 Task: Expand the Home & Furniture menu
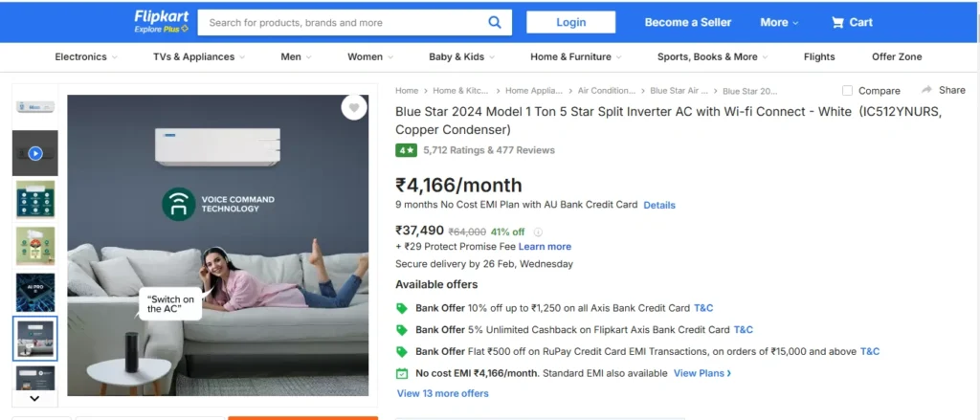(x=575, y=56)
